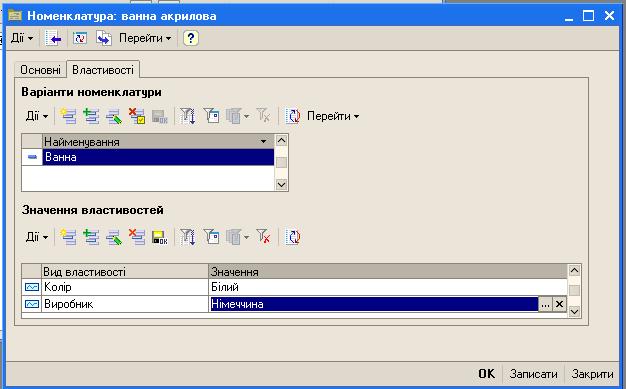Open value selection with the ellipsis button
Image resolution: width=626 pixels, height=389 pixels.
click(x=545, y=304)
